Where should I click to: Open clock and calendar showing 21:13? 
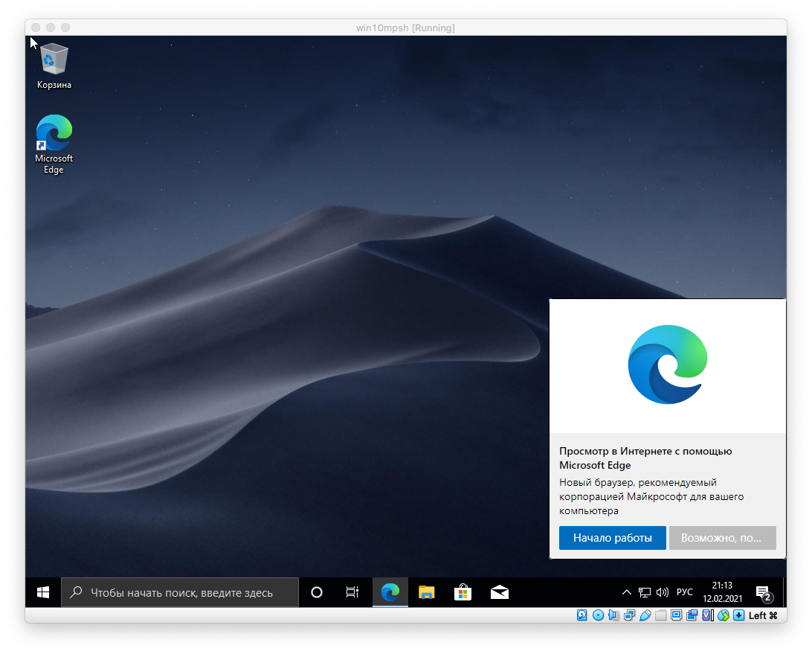click(x=723, y=592)
